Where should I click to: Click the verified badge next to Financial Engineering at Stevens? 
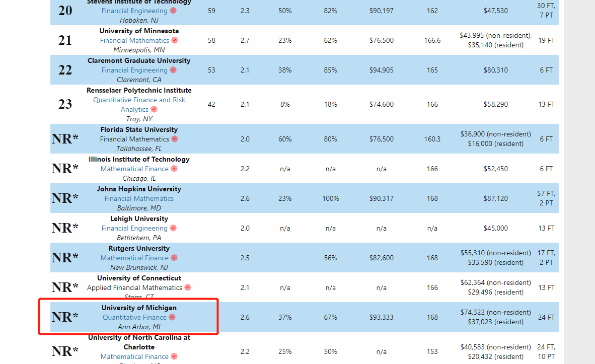pyautogui.click(x=173, y=10)
